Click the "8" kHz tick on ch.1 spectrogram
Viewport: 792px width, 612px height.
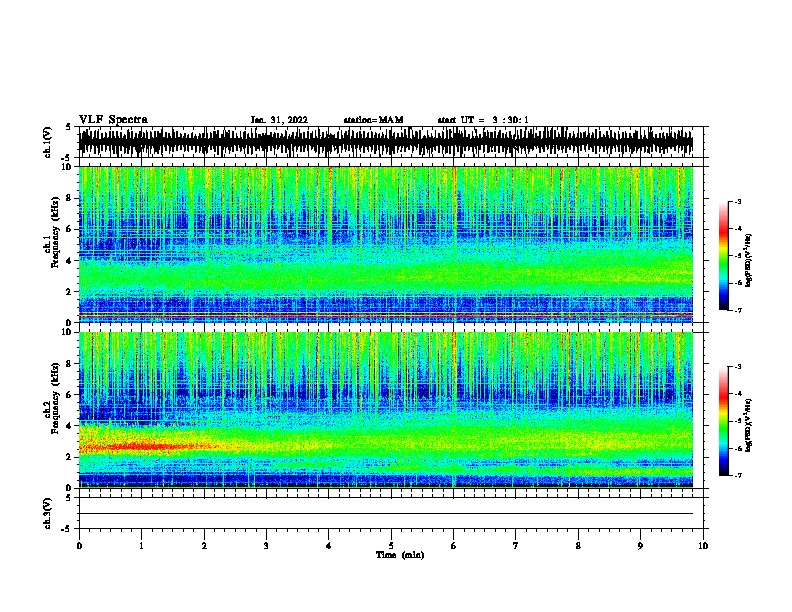pyautogui.click(x=70, y=198)
